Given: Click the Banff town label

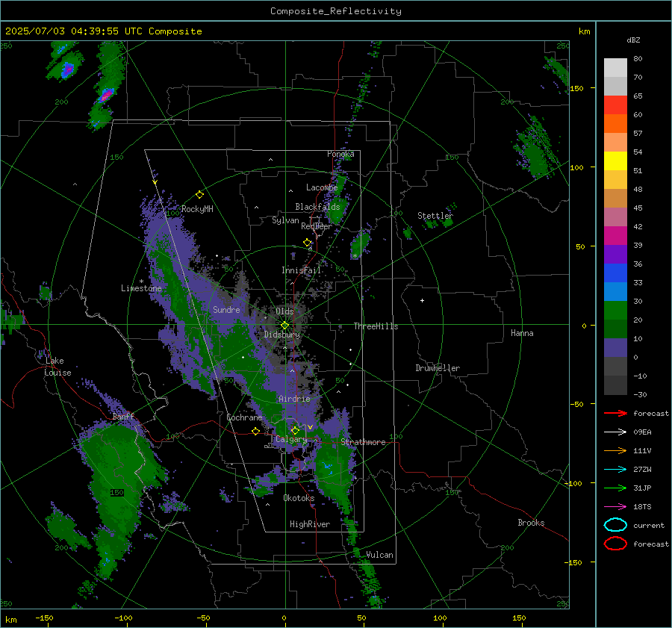Looking at the screenshot, I should 123,417.
